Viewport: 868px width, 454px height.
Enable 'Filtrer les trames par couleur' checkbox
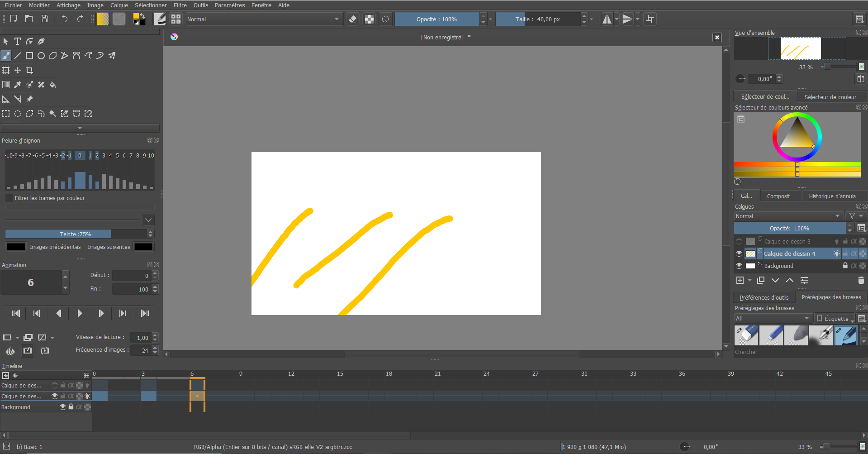tap(9, 198)
